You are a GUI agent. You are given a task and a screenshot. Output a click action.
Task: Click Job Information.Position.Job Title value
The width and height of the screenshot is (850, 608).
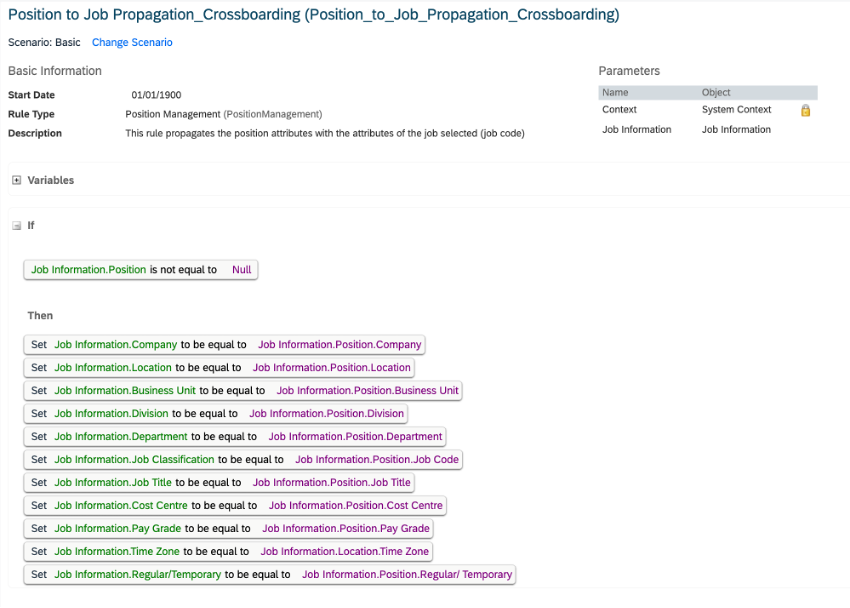[332, 482]
